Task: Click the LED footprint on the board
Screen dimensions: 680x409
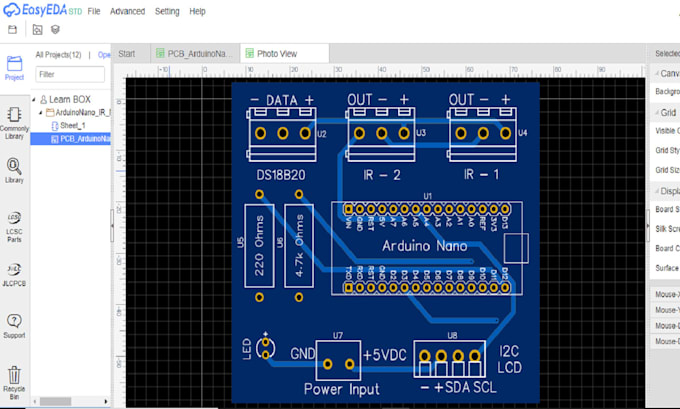Action: click(x=265, y=348)
